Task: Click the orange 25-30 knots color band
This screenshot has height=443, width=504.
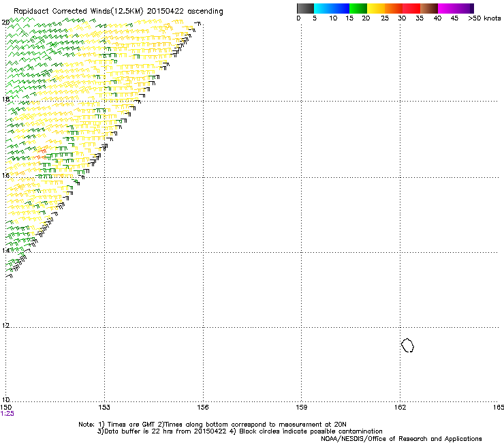Action: point(394,8)
